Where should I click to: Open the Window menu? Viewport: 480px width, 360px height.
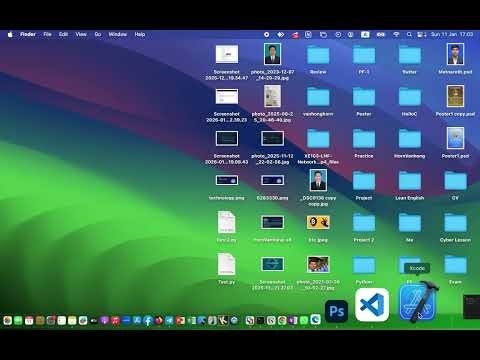point(118,34)
